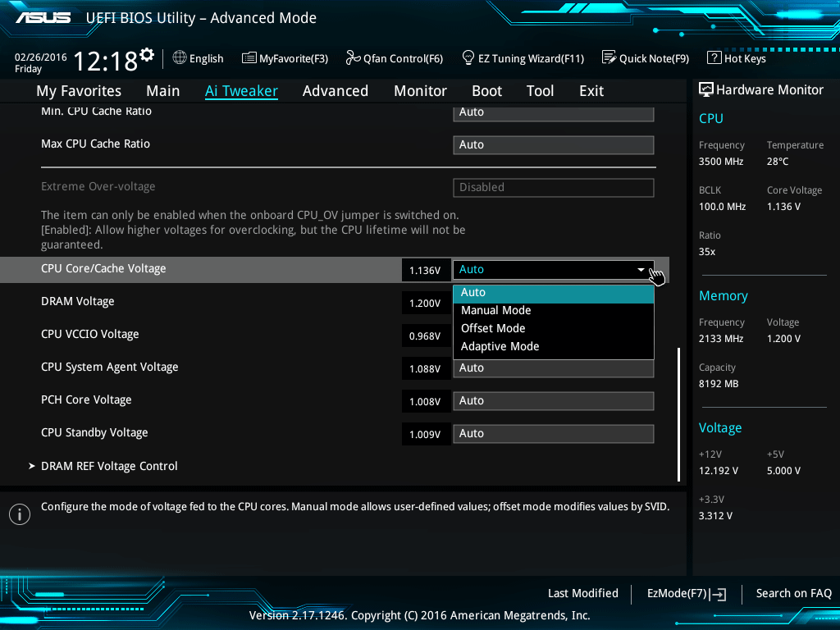Switch to EzMode(F7) button
The height and width of the screenshot is (630, 840).
click(686, 593)
